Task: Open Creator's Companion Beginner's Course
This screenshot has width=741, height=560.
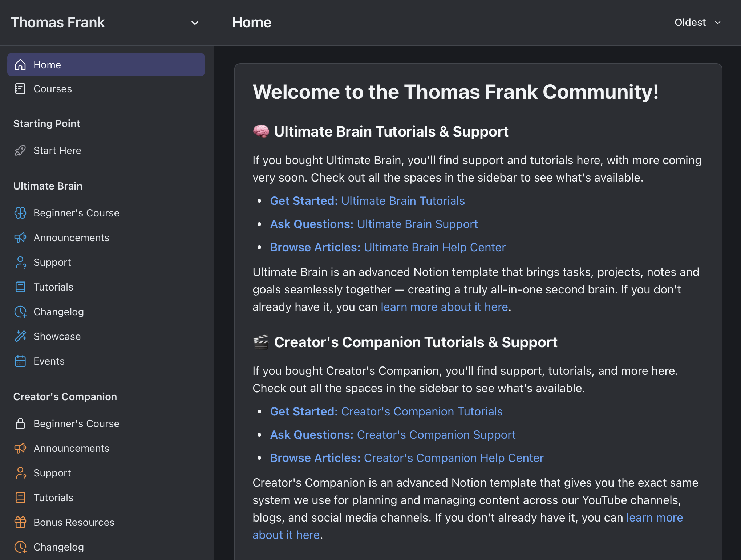Action: pos(106,423)
